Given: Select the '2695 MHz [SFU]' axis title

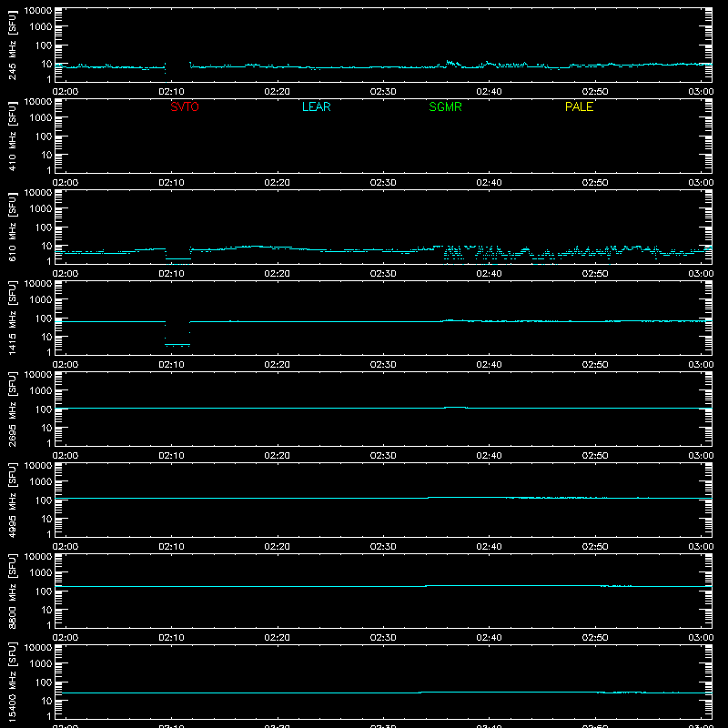Looking at the screenshot, I should [x=13, y=409].
